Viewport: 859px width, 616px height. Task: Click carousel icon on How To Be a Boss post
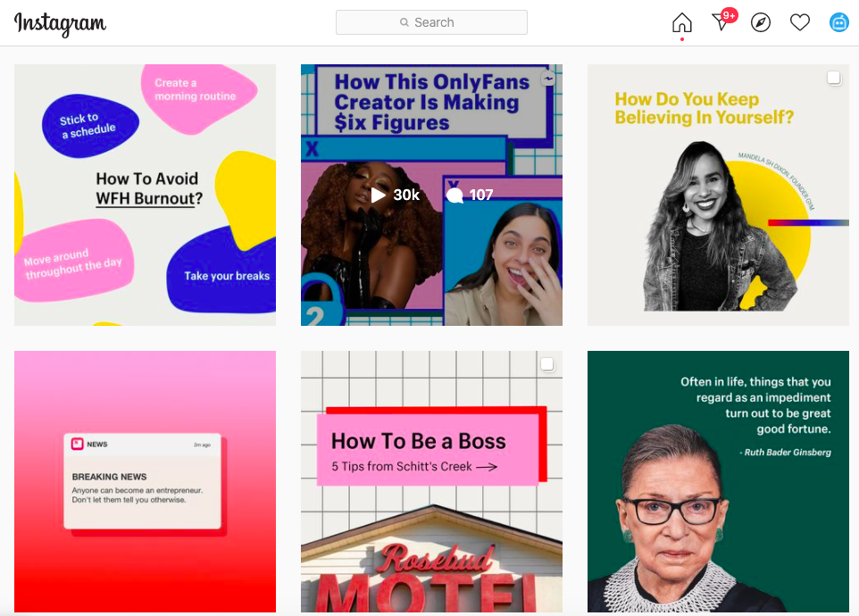[547, 364]
